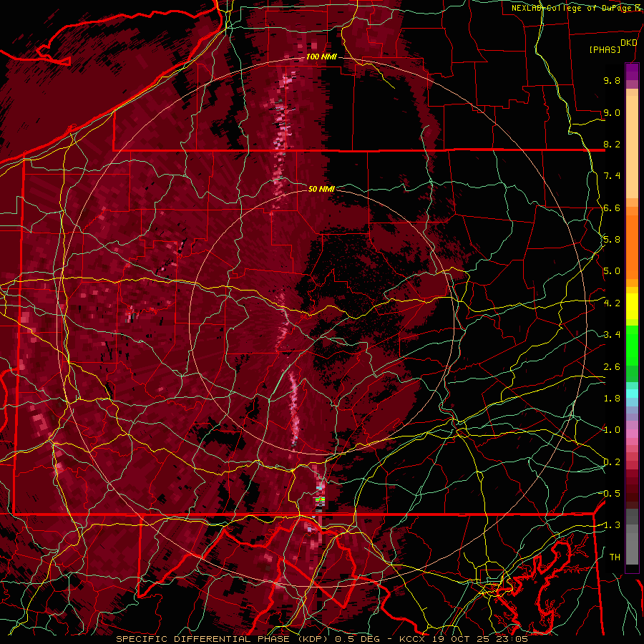Select the 8.2 legend value

(x=612, y=144)
